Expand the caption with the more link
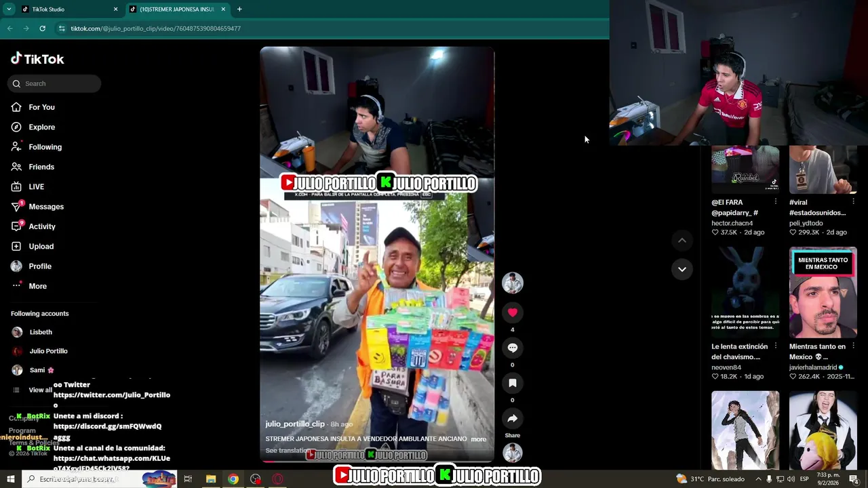This screenshot has height=488, width=868. click(x=479, y=439)
